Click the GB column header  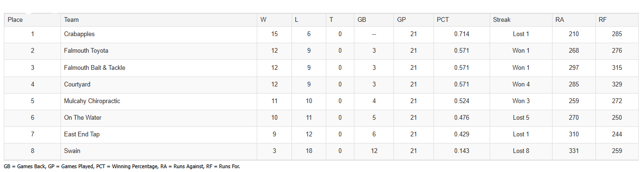click(362, 20)
